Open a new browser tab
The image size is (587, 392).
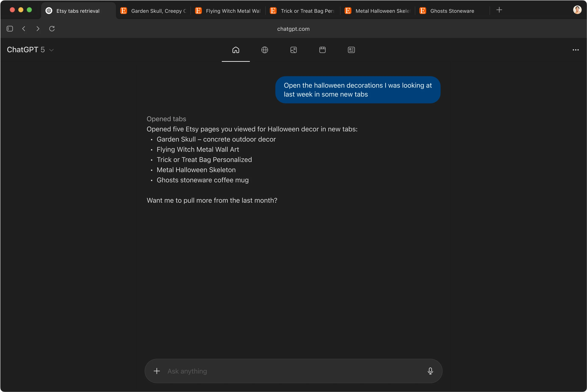[499, 10]
